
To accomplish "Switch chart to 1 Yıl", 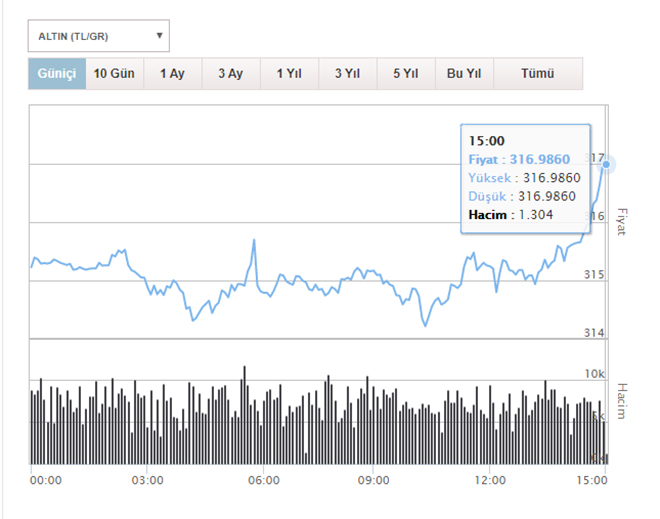I will click(289, 74).
